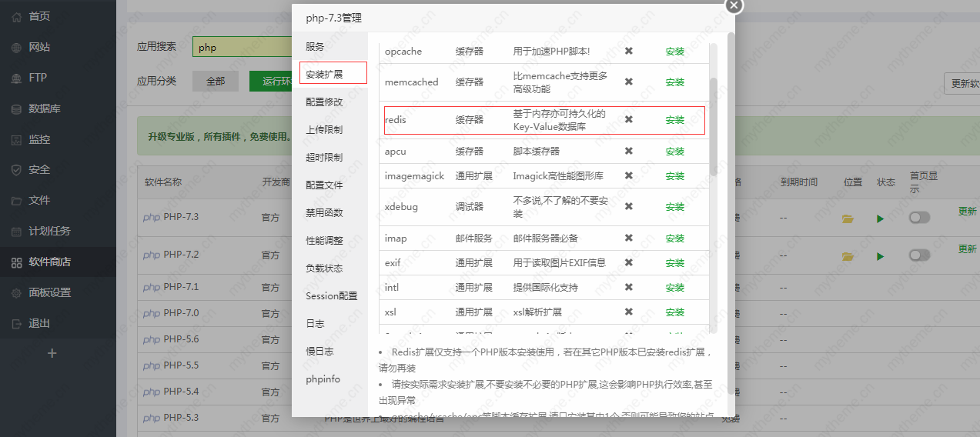
Task: Toggle 首页显示 switch for PHP-7.3
Action: (919, 218)
